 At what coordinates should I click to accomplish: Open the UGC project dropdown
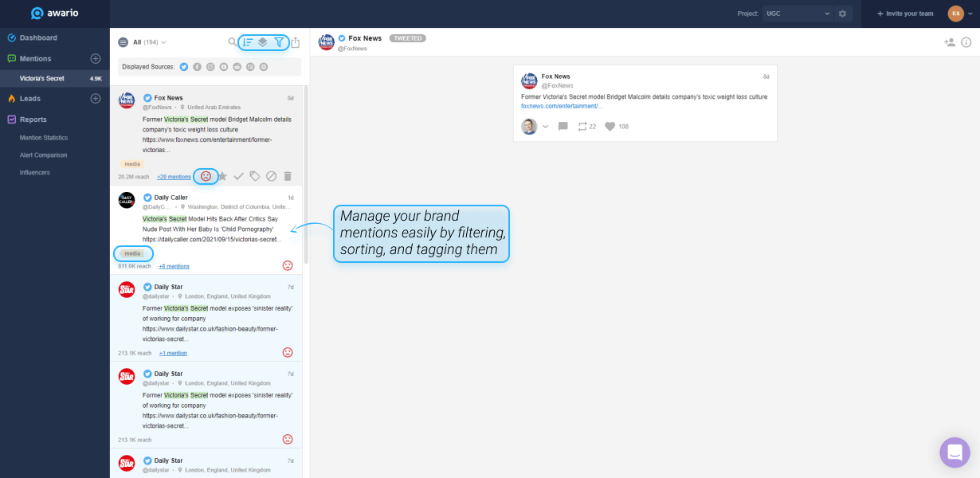[x=797, y=14]
